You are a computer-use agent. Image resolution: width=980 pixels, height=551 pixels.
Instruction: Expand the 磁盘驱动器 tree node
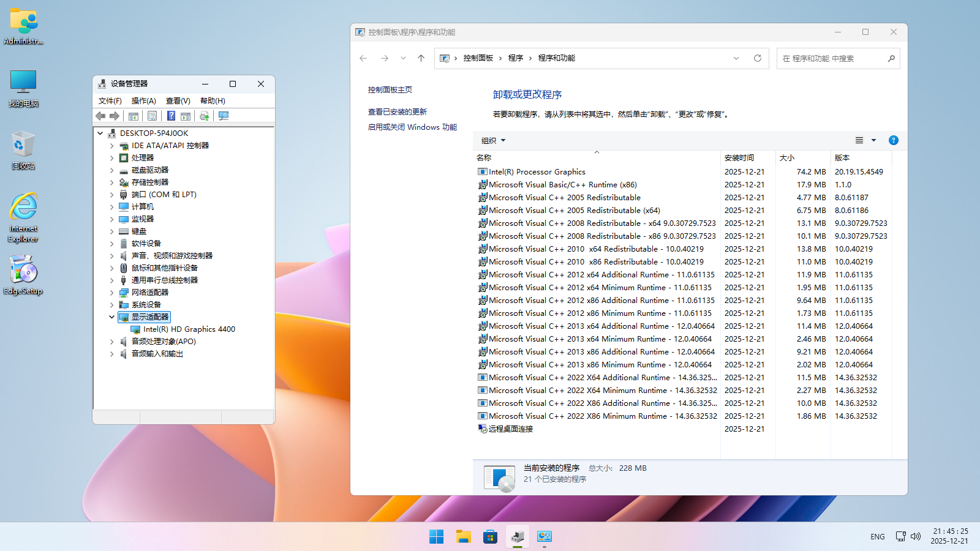111,170
